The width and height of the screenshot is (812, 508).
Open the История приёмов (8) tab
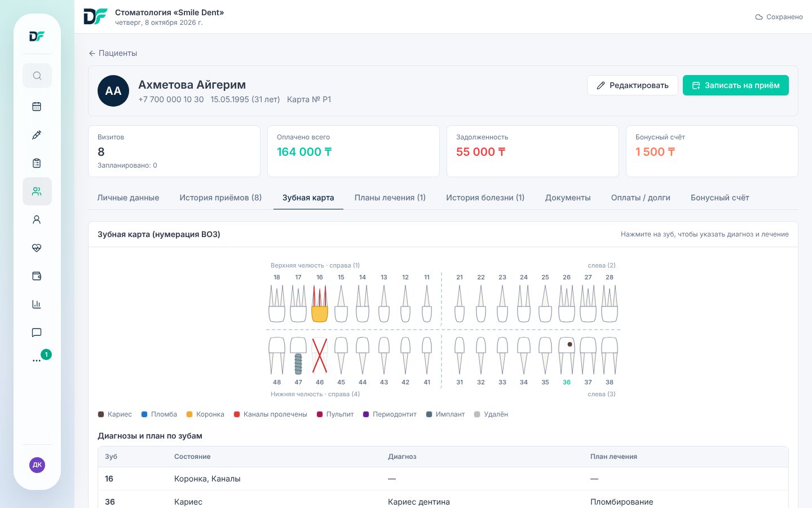pos(220,198)
